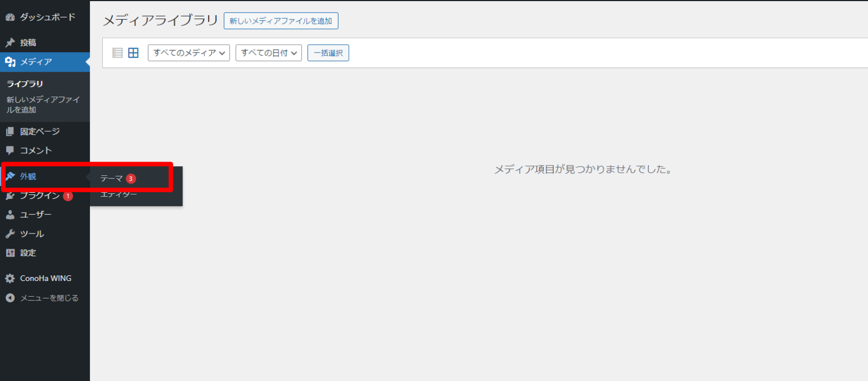This screenshot has height=381, width=868.
Task: Open the すべてのメディア type filter dropdown
Action: [189, 53]
